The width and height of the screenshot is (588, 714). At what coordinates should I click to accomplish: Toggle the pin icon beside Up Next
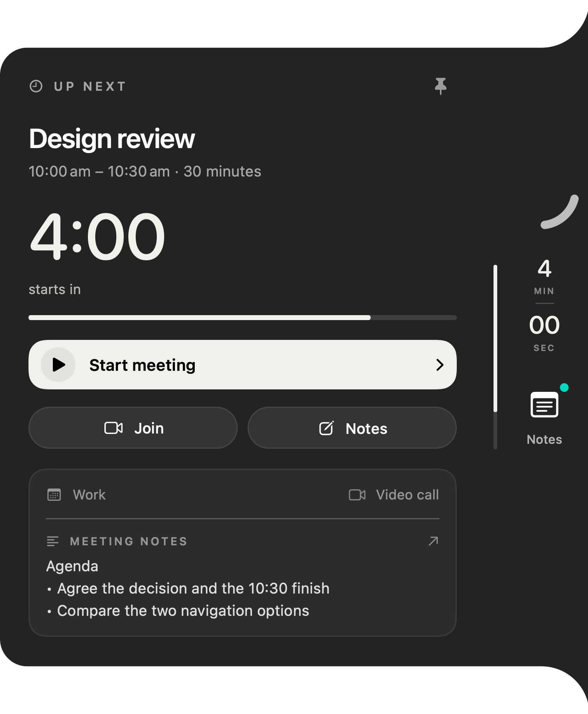(441, 86)
